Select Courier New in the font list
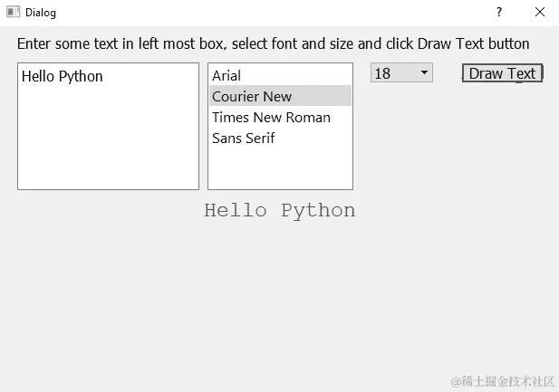Screen dimensions: 559x392 point(252,96)
